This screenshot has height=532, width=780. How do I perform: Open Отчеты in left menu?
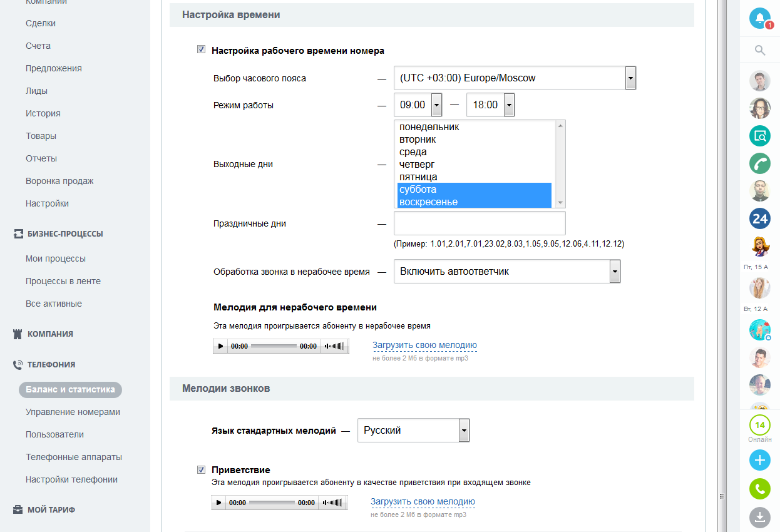click(x=41, y=158)
